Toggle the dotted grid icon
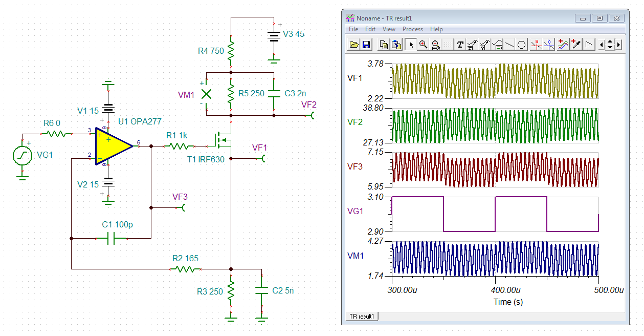Viewport: 644px width, 336px height. point(448,45)
